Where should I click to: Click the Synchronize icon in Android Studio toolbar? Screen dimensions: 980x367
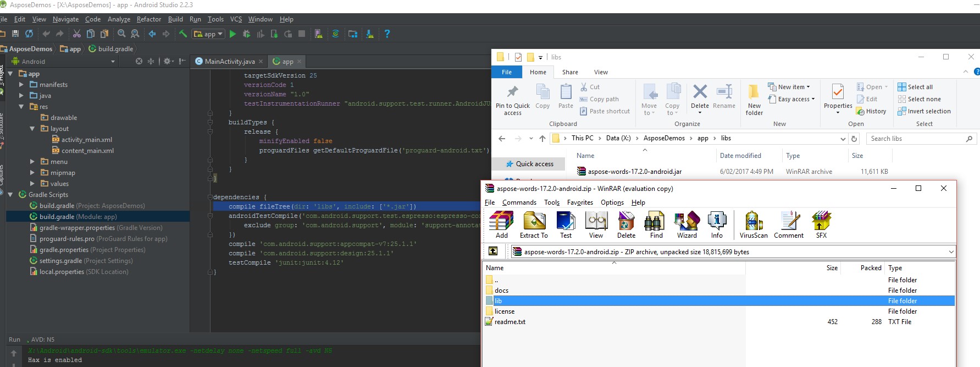coord(29,34)
